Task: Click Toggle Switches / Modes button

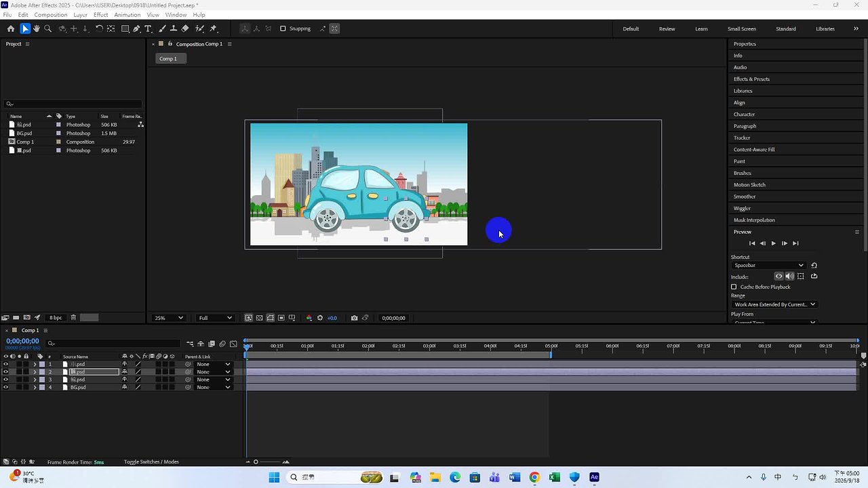Action: (x=151, y=462)
